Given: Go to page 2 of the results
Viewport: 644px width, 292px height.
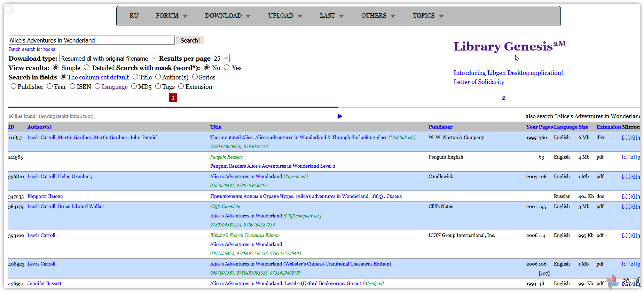Looking at the screenshot, I should [504, 98].
